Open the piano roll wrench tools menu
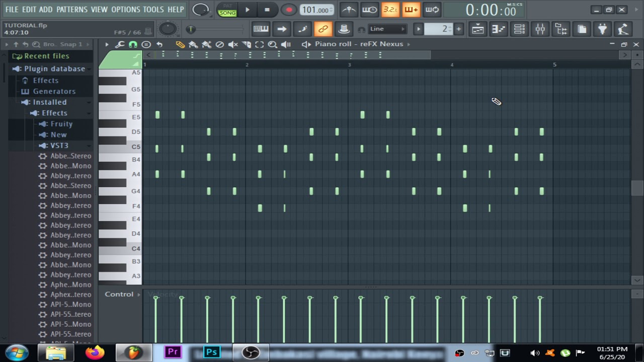Image resolution: width=644 pixels, height=362 pixels. tap(120, 44)
